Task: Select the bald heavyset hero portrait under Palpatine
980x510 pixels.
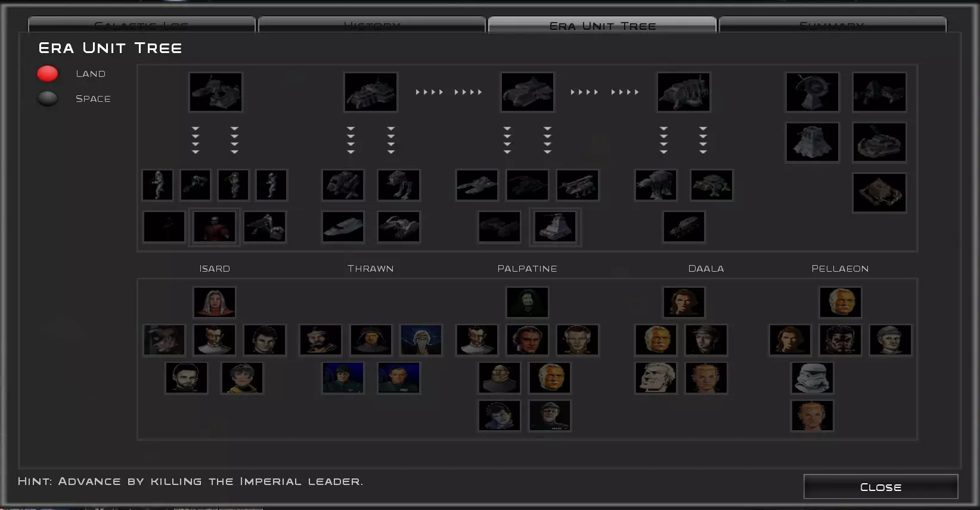Action: 500,378
